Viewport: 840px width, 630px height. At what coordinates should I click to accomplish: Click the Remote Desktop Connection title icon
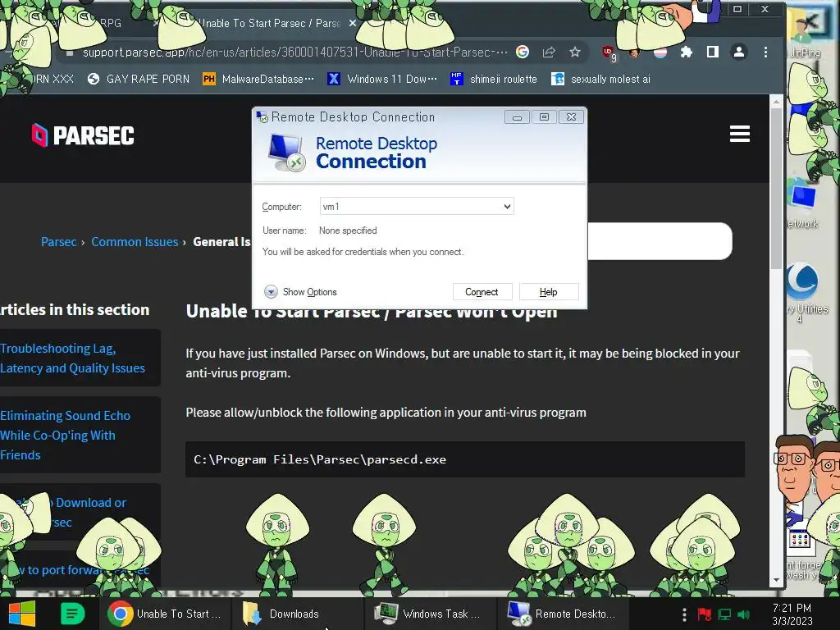pyautogui.click(x=262, y=116)
